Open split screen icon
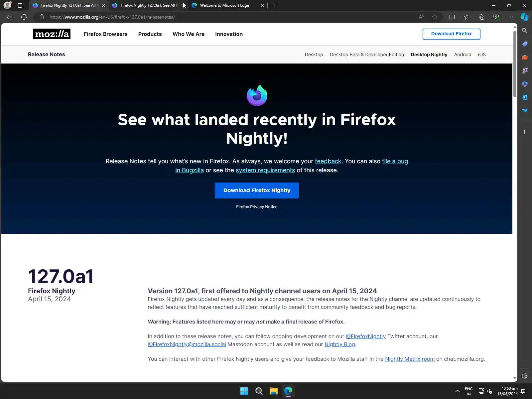Screen dimensions: 532x399 coord(452,17)
